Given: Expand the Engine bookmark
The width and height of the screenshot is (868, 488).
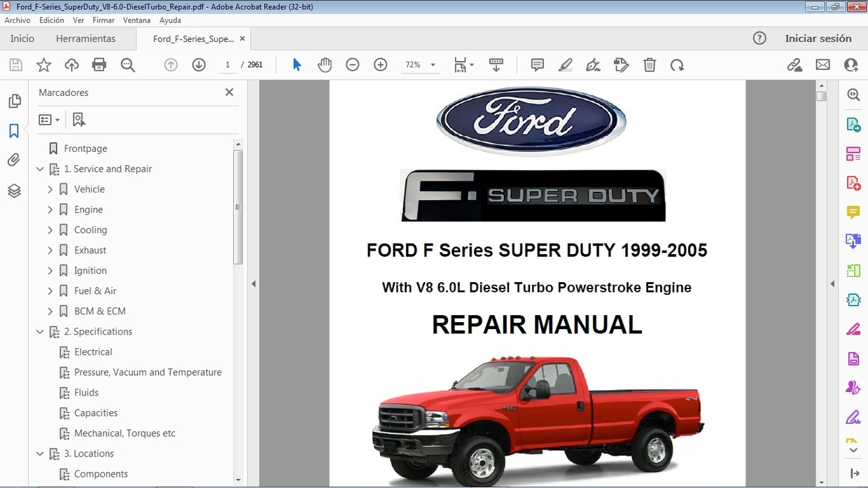Looking at the screenshot, I should pos(50,209).
